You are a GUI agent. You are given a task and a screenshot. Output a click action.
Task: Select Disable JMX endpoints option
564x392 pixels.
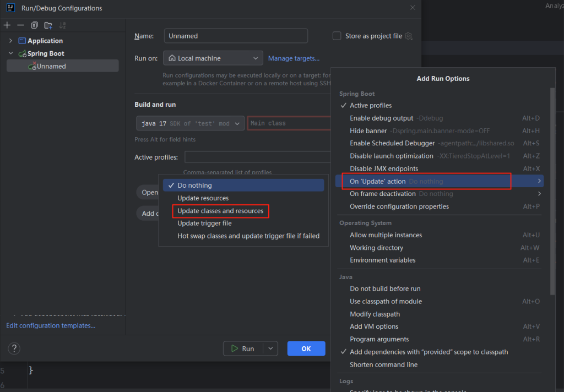[440, 168]
